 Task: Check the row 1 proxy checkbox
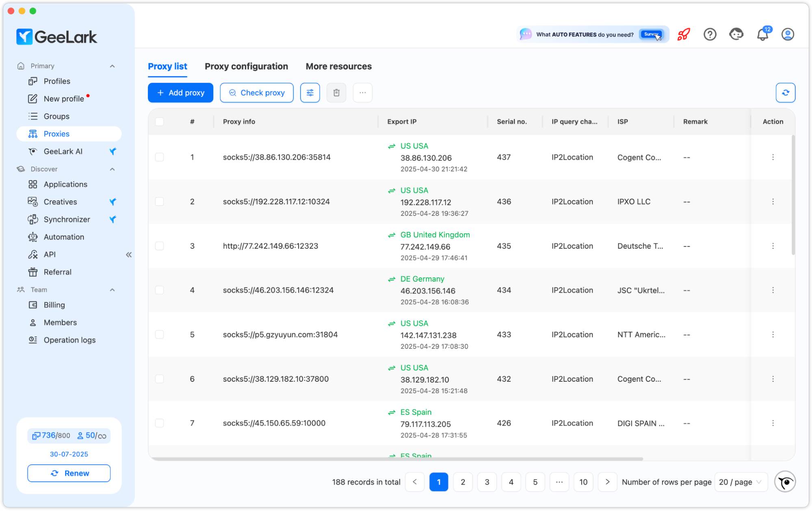coord(160,157)
